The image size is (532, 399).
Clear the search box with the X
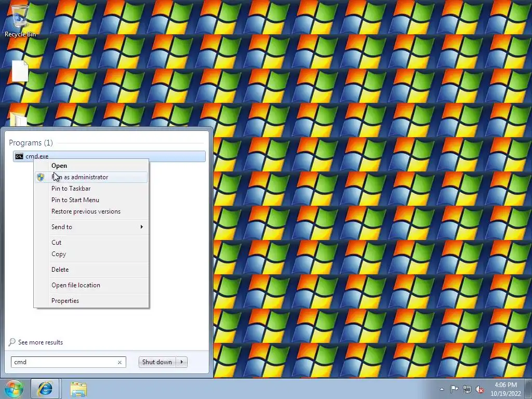coord(119,362)
